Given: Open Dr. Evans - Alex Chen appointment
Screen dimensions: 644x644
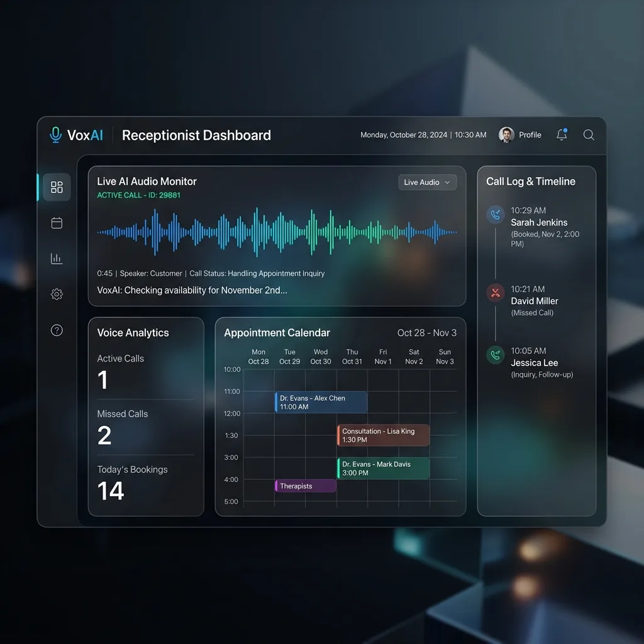Looking at the screenshot, I should click(321, 402).
